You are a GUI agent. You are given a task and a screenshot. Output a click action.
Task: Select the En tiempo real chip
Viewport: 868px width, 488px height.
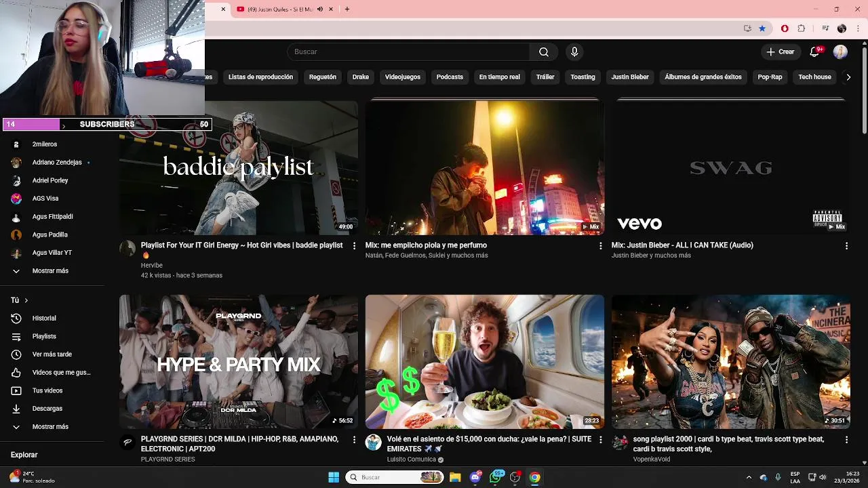coord(500,77)
